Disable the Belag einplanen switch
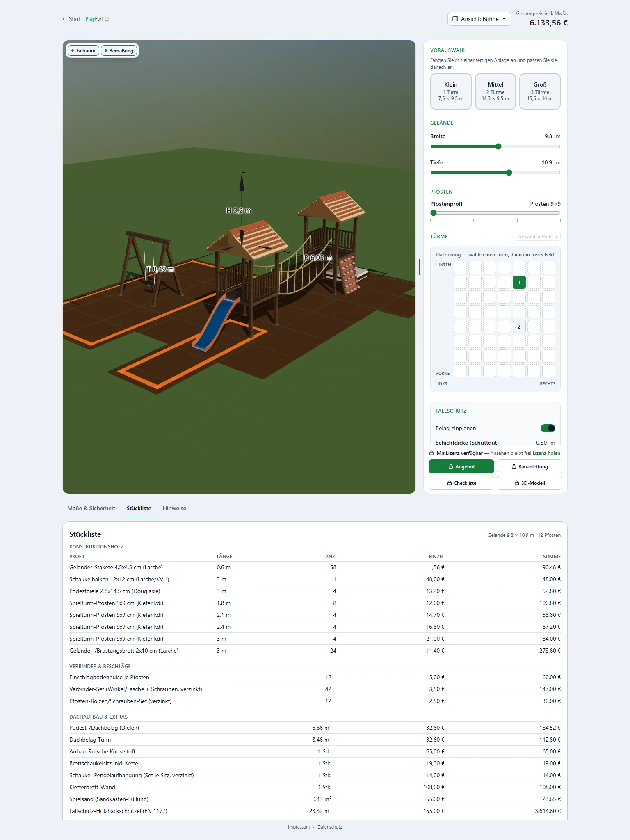The image size is (630, 840). point(548,428)
